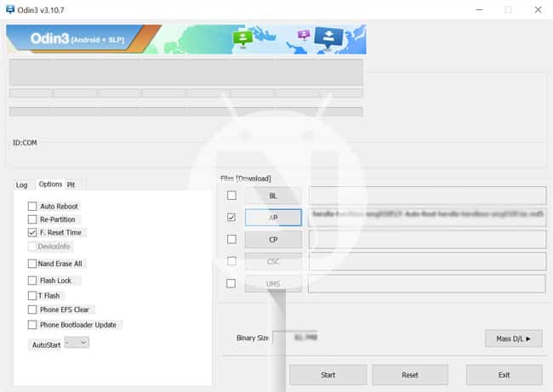
Task: Uncheck the AP file checkbox
Action: (x=231, y=217)
